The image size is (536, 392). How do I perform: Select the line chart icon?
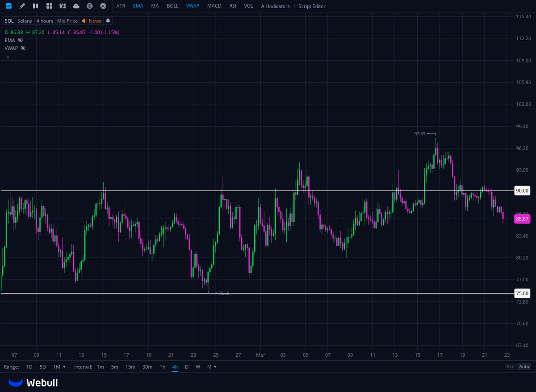pyautogui.click(x=9, y=6)
